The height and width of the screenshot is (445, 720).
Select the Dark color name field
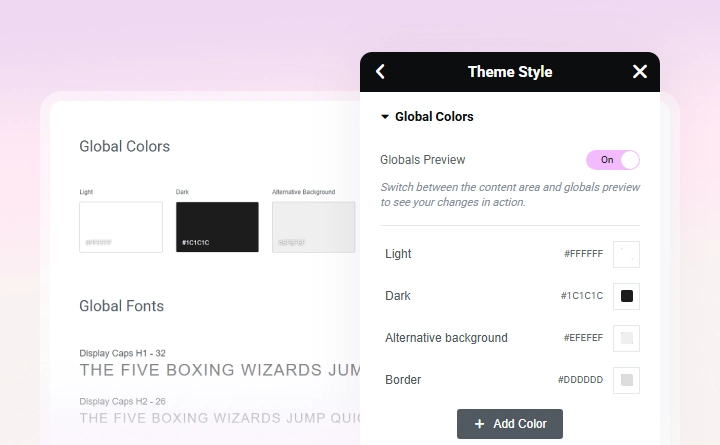click(x=398, y=296)
